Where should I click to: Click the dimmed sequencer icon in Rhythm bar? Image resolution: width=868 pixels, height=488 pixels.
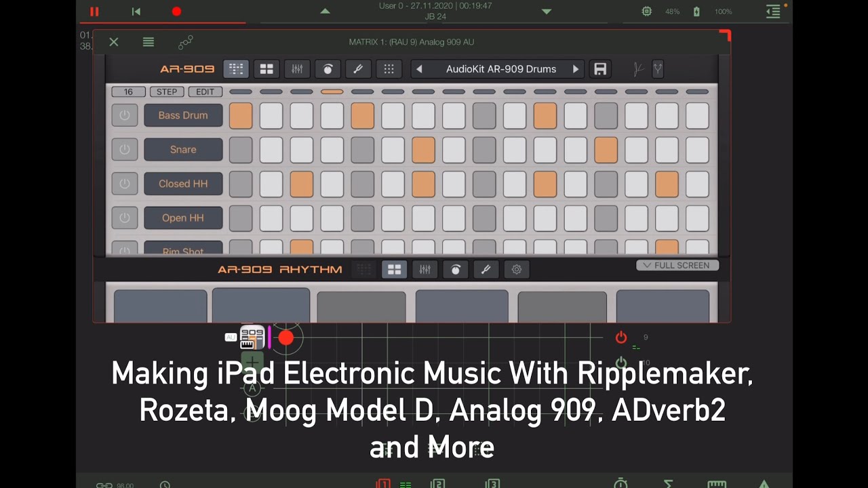pos(363,270)
